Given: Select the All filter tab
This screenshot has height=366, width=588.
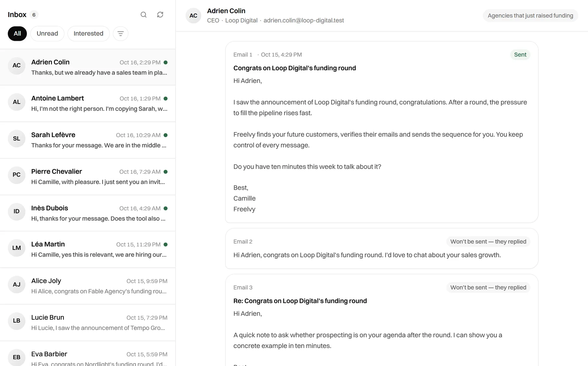Looking at the screenshot, I should pos(17,34).
